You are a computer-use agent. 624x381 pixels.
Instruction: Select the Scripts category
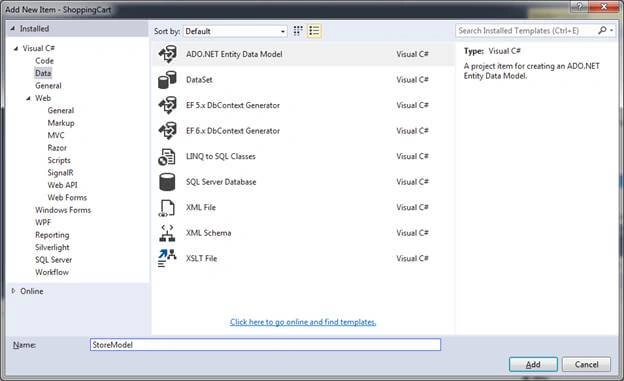(59, 160)
